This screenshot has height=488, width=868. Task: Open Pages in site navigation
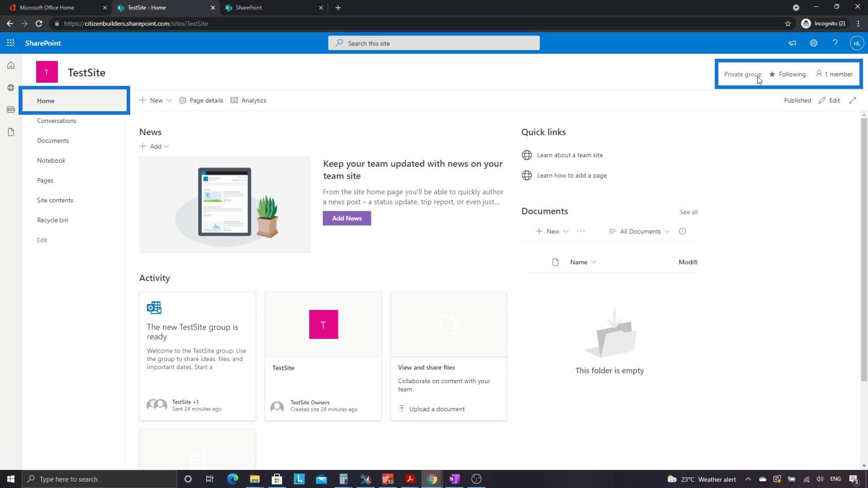(45, 181)
